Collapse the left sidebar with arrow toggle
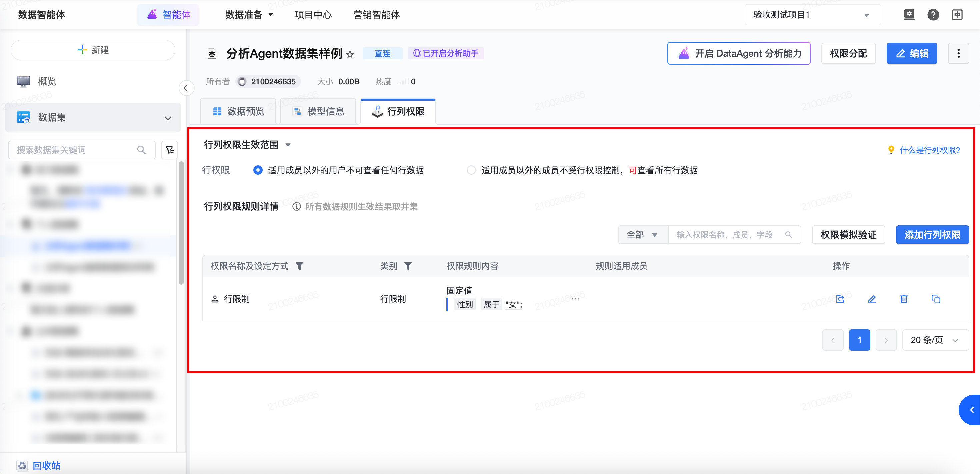 [186, 88]
